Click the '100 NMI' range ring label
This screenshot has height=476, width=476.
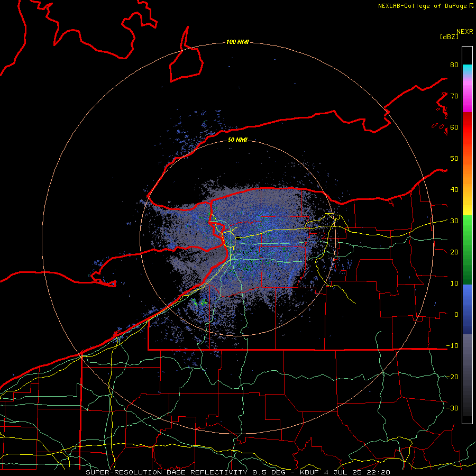pos(237,42)
